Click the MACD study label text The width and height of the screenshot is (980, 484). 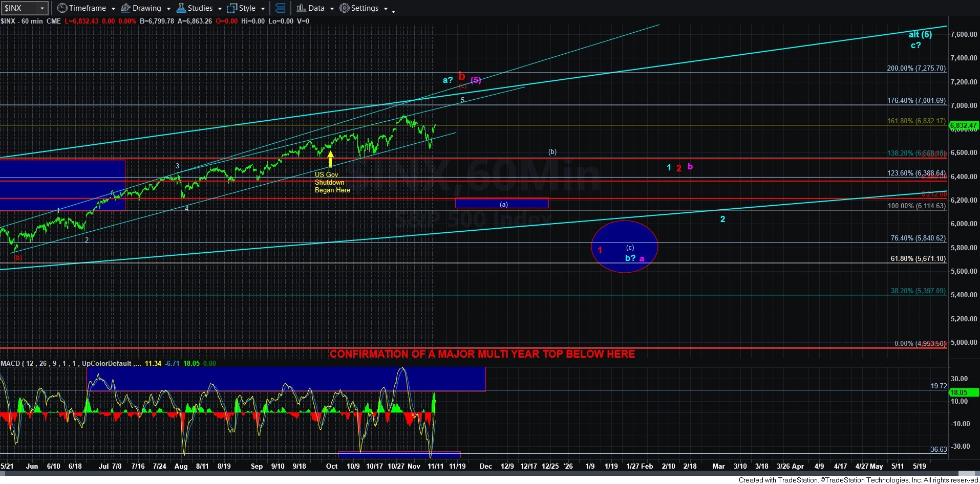(10, 363)
